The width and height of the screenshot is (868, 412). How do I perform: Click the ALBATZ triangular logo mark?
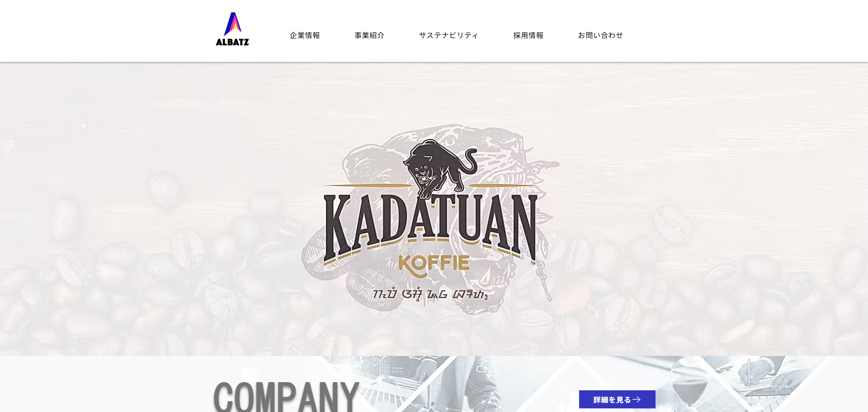(232, 24)
